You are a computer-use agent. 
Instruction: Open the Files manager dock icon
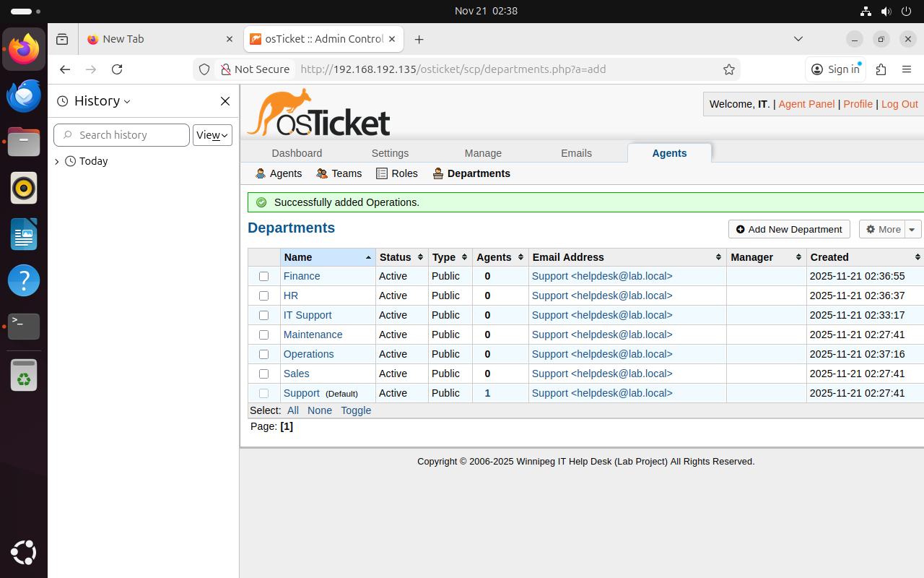pos(24,142)
